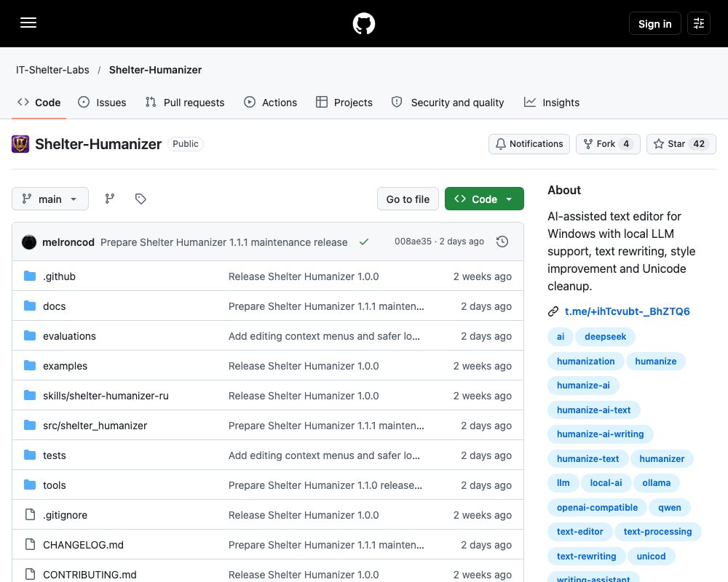The width and height of the screenshot is (728, 582).
Task: Open the evaluations folder
Action: pyautogui.click(x=69, y=336)
